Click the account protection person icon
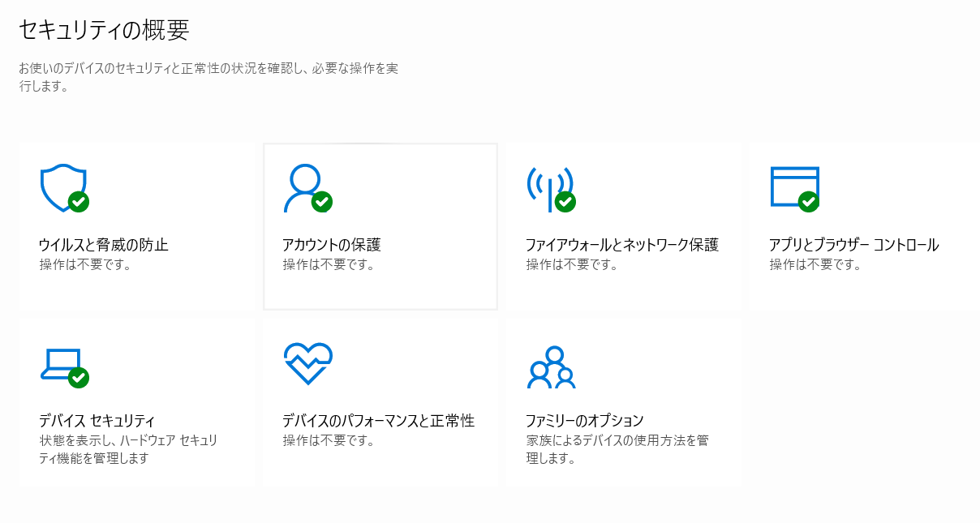Screen dimensions: 980x523 click(303, 186)
